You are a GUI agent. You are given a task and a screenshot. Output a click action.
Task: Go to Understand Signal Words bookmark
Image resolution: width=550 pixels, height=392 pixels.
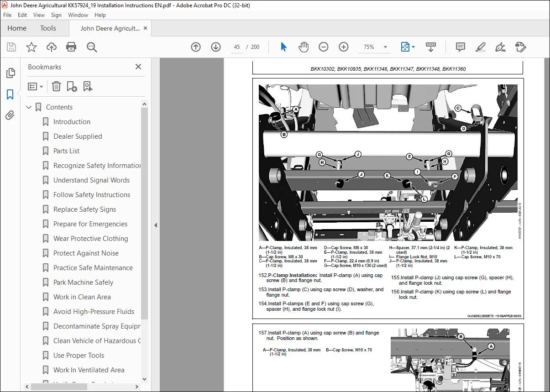(91, 180)
